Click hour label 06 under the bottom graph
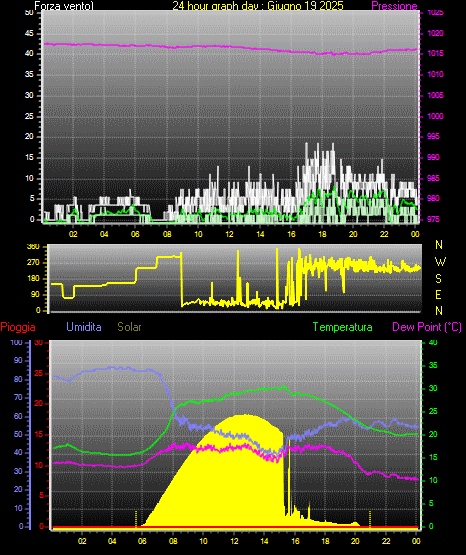 click(142, 541)
